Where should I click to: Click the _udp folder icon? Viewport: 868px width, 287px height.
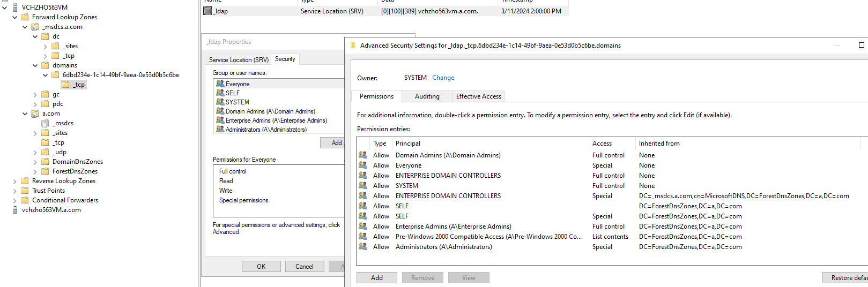point(45,152)
